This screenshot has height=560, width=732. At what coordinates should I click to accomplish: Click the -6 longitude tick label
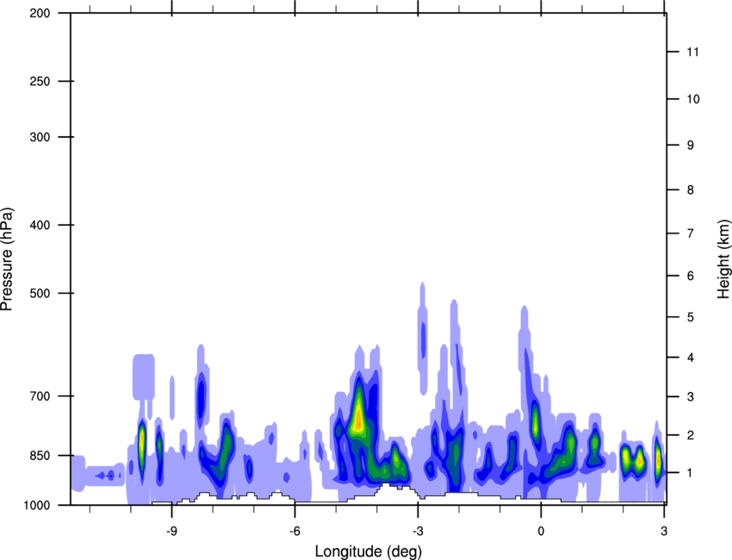(x=295, y=532)
